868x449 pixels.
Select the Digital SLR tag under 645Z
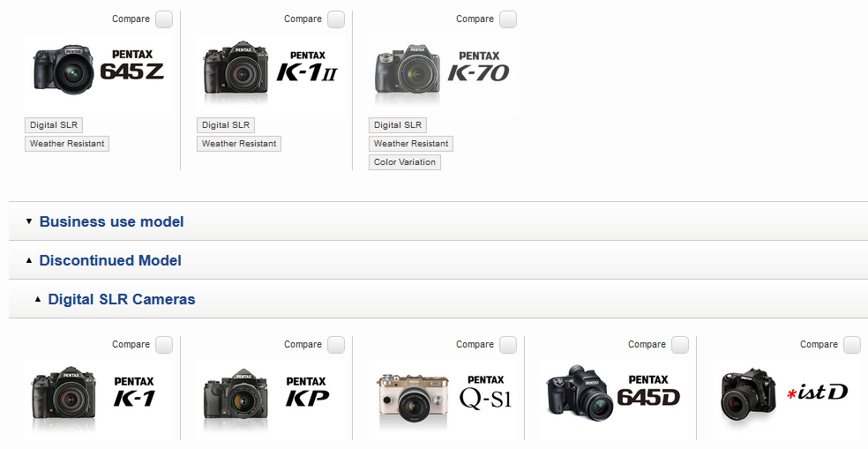tap(54, 125)
